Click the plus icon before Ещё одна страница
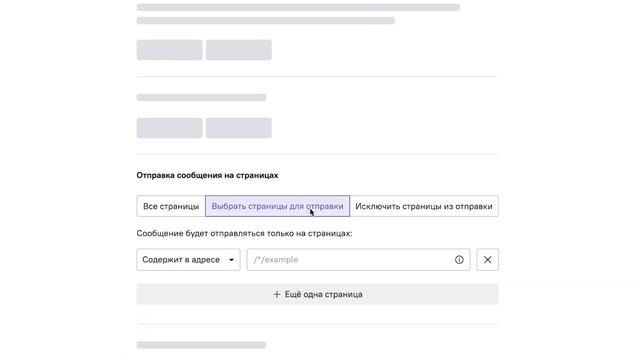The width and height of the screenshot is (640, 360). click(277, 294)
